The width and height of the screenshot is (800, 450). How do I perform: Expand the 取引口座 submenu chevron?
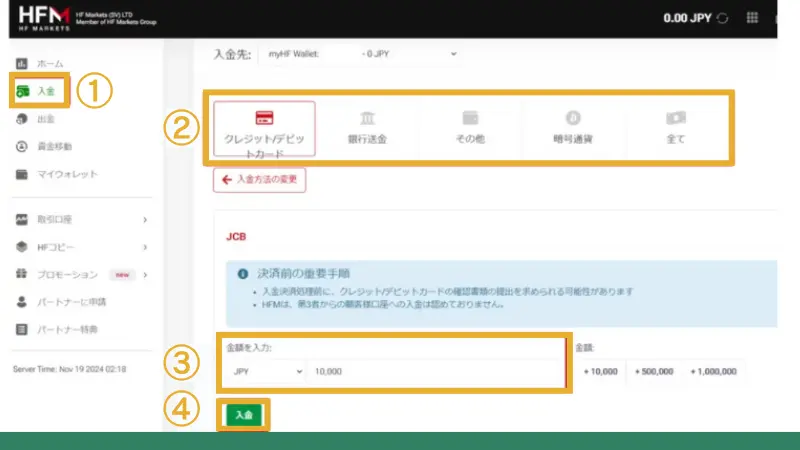(145, 219)
